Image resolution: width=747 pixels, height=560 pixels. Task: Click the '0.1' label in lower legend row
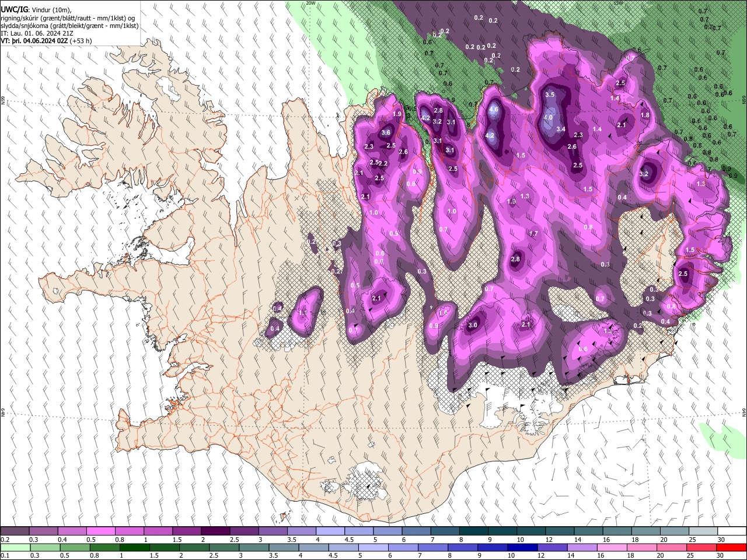click(x=5, y=556)
